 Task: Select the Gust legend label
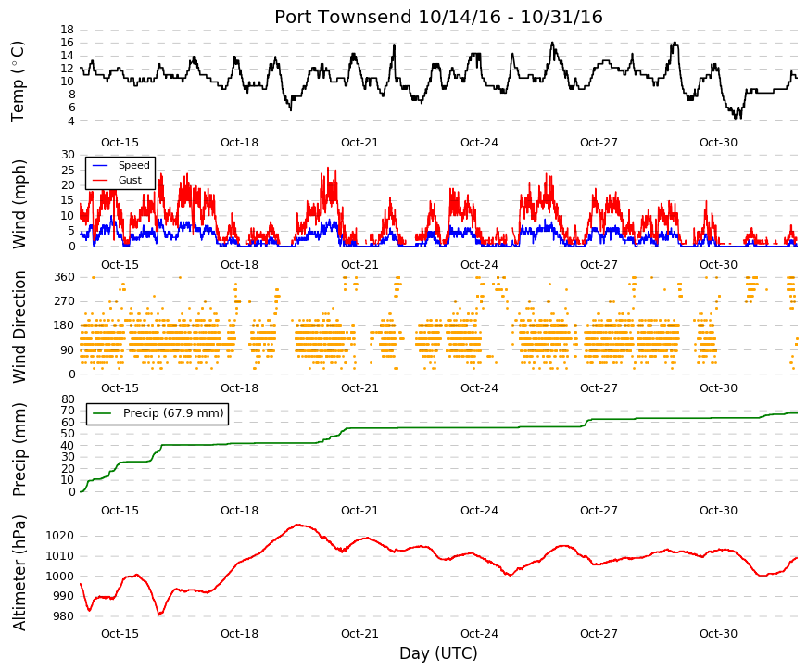pos(130,180)
